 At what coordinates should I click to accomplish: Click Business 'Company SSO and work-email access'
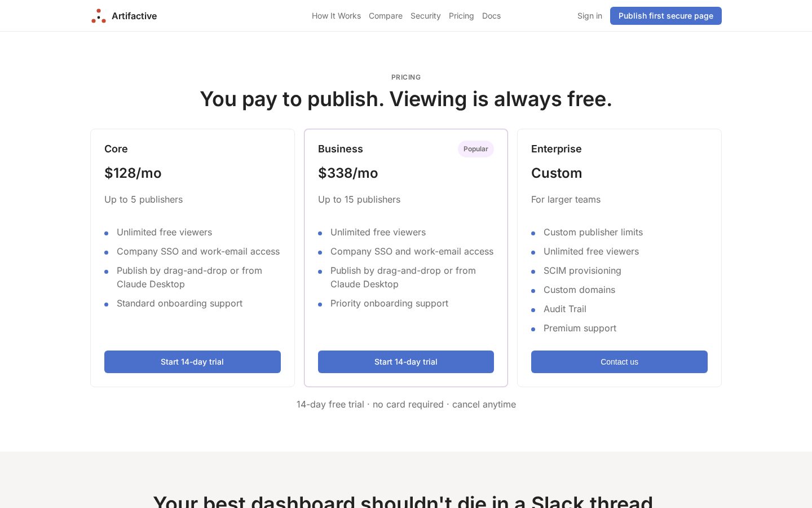point(412,251)
